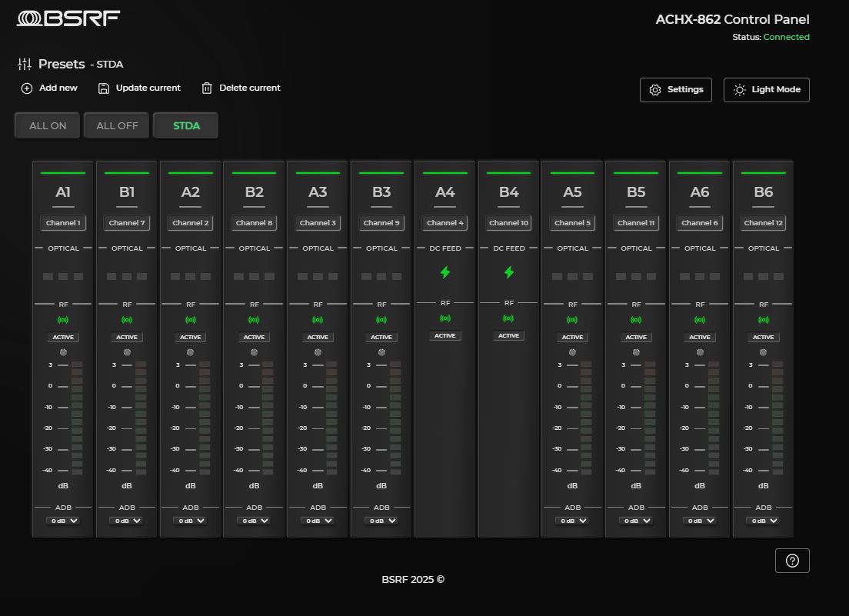This screenshot has height=616, width=849.
Task: Select the ALL ON preset
Action: tap(48, 125)
